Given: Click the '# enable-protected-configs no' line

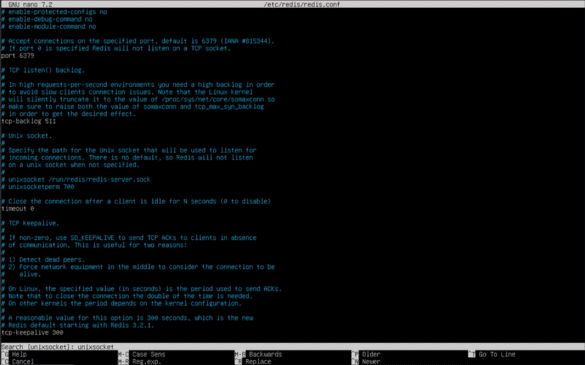Looking at the screenshot, I should coord(54,12).
